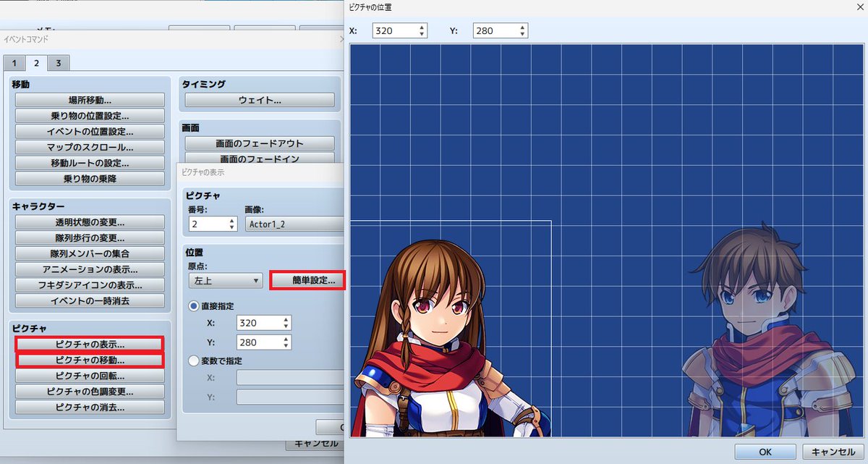Open ピクチャの表示 command
This screenshot has height=464, width=868.
[90, 344]
